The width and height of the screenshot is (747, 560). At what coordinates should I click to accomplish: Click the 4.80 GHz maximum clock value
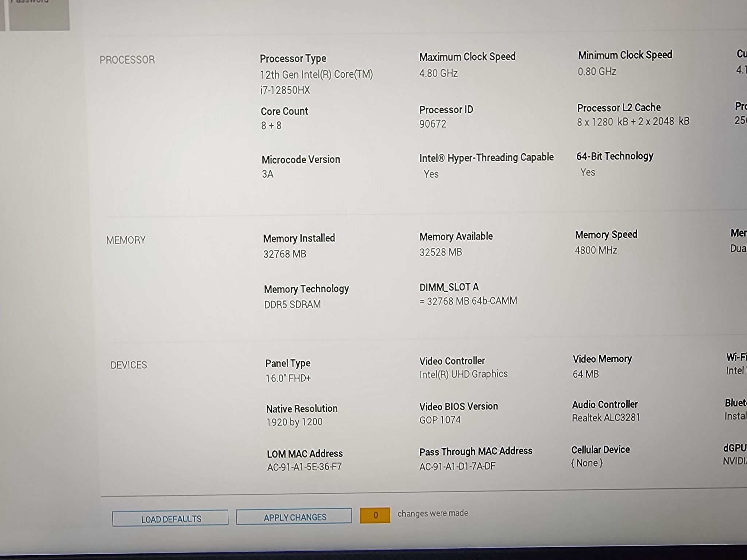click(x=438, y=73)
